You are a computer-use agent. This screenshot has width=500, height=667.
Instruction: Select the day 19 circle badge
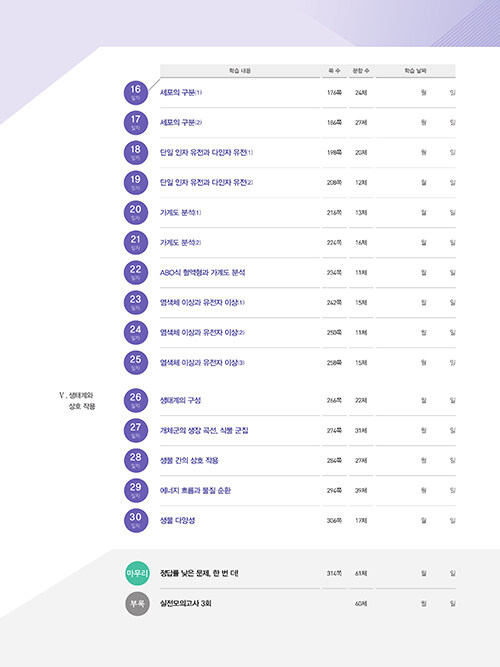[x=136, y=182]
